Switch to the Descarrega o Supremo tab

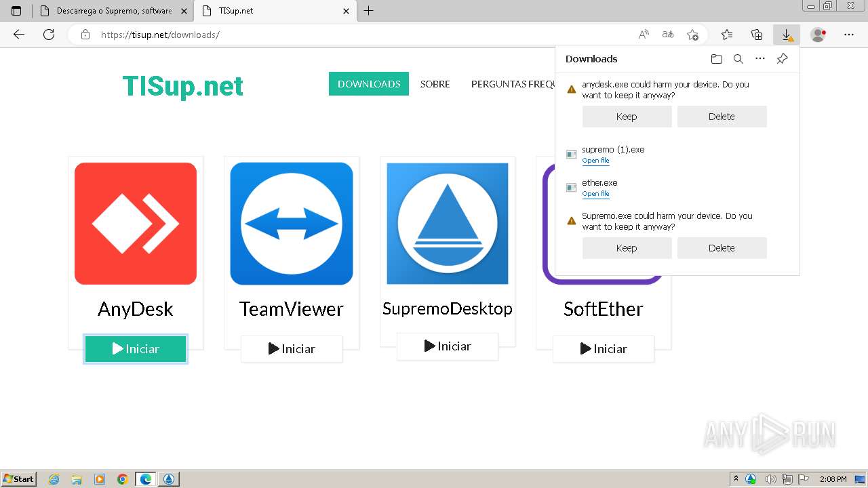113,11
